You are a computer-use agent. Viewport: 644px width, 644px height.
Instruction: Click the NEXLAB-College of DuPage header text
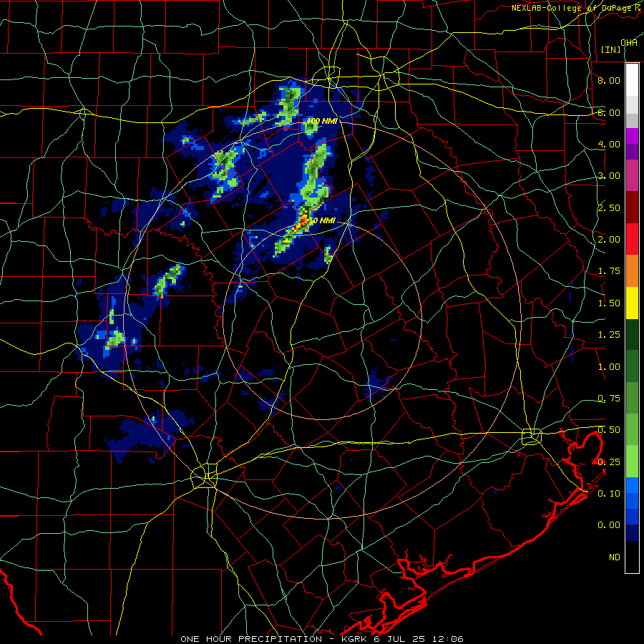(577, 8)
